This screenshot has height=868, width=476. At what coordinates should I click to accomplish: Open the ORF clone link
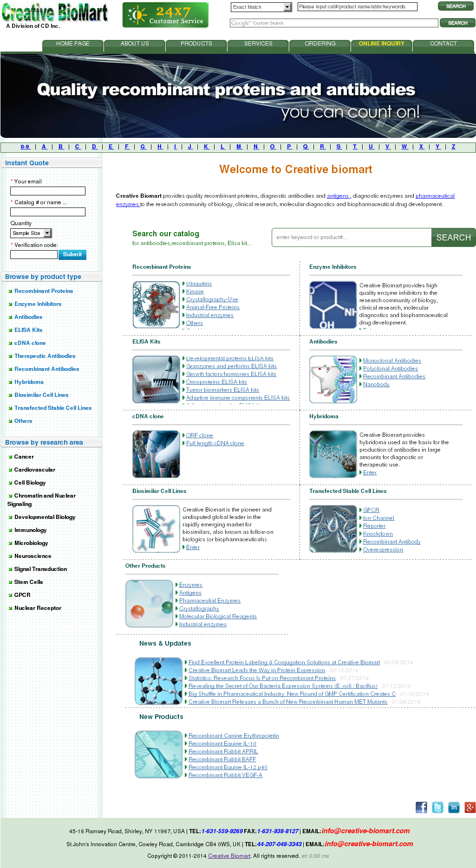click(200, 435)
